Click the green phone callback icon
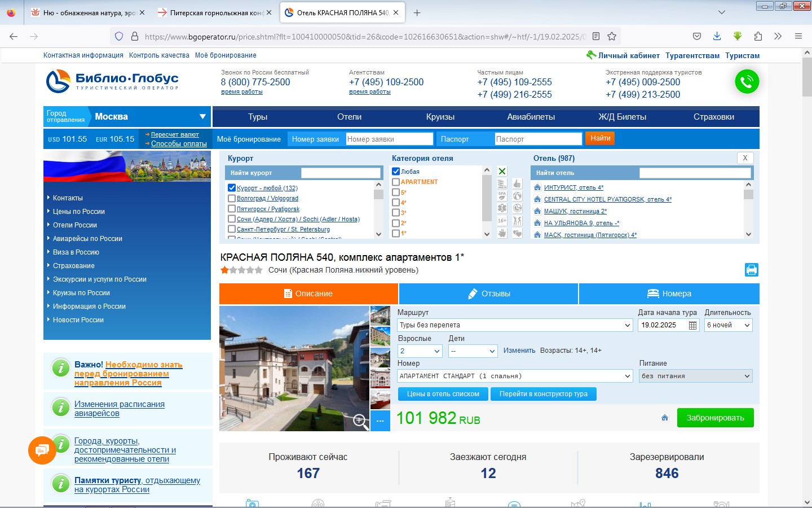 (x=747, y=82)
